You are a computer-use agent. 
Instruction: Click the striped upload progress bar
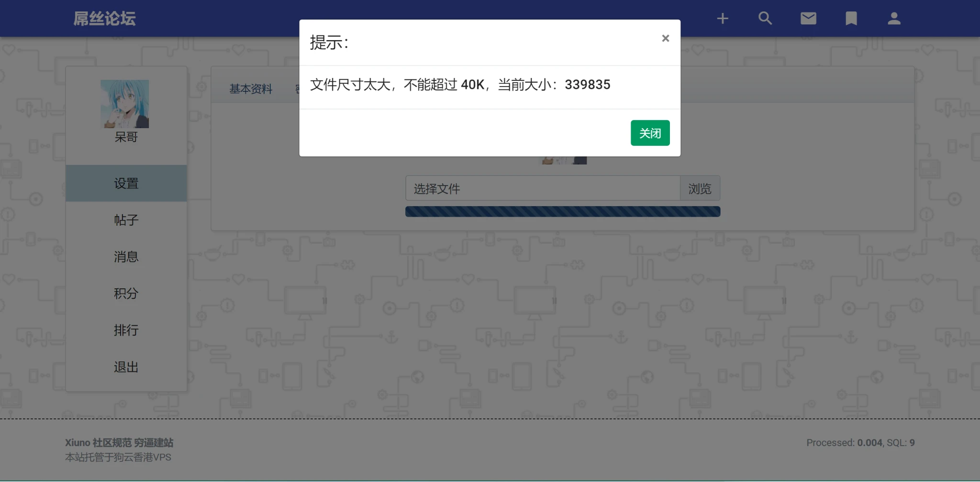click(x=563, y=211)
